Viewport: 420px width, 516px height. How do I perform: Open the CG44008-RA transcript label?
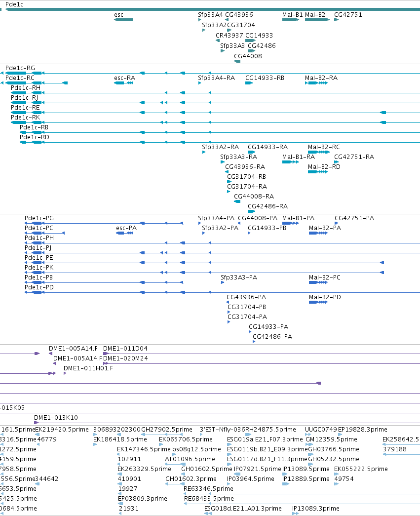click(x=254, y=197)
